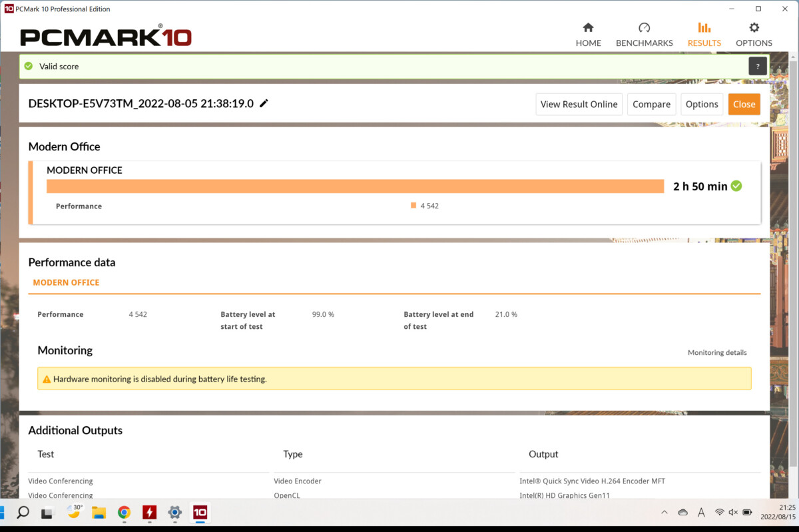Open Monitoring details link
Image resolution: width=799 pixels, height=532 pixels.
coord(717,352)
